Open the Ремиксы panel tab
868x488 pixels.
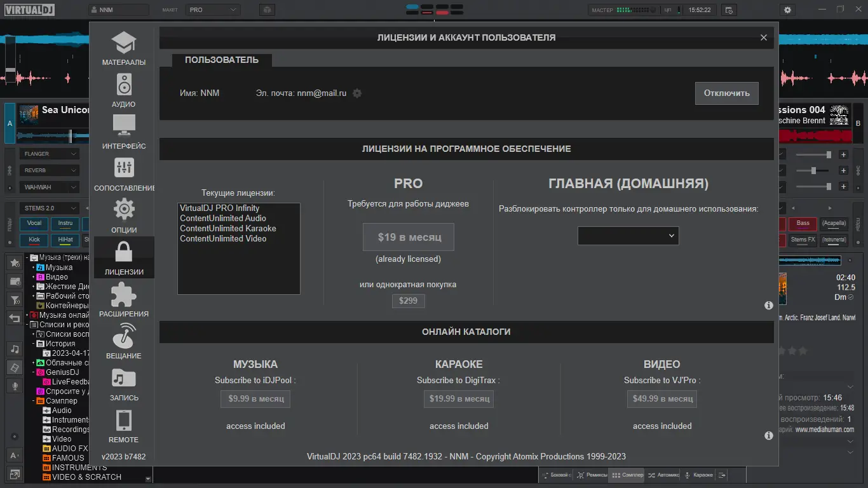(x=592, y=475)
